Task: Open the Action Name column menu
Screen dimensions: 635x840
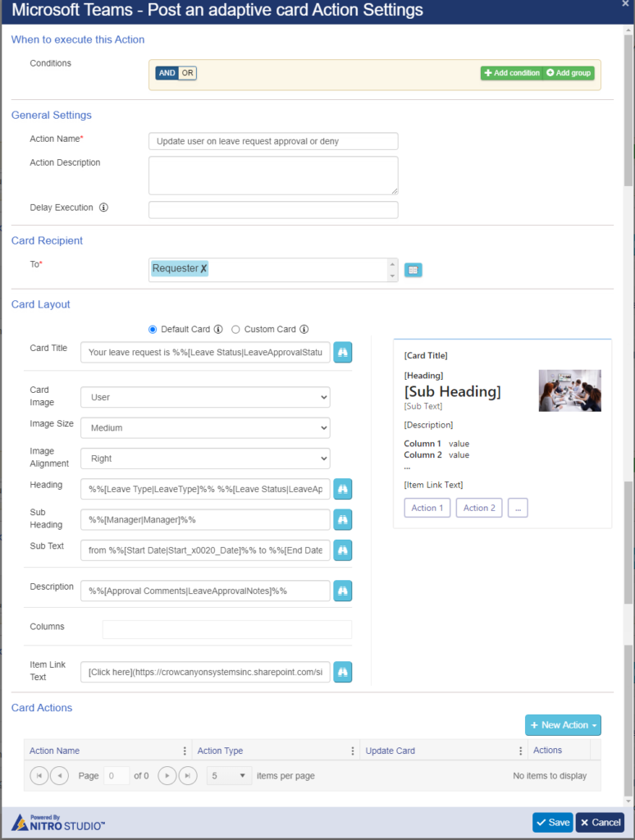Action: click(x=185, y=751)
